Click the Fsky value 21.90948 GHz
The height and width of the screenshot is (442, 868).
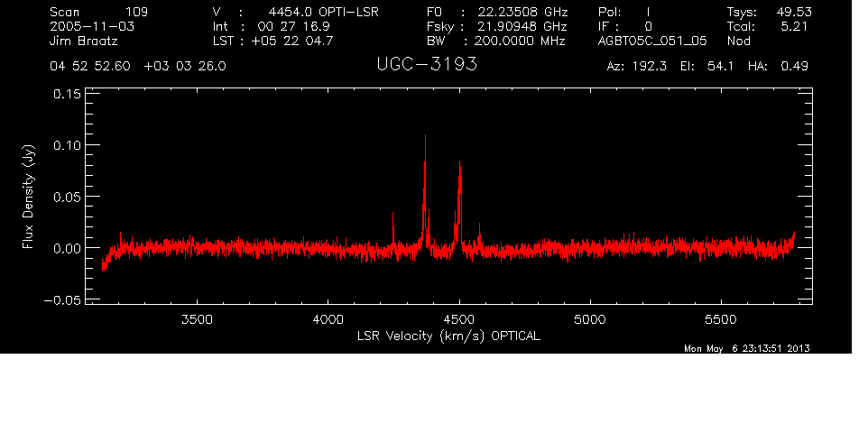522,26
